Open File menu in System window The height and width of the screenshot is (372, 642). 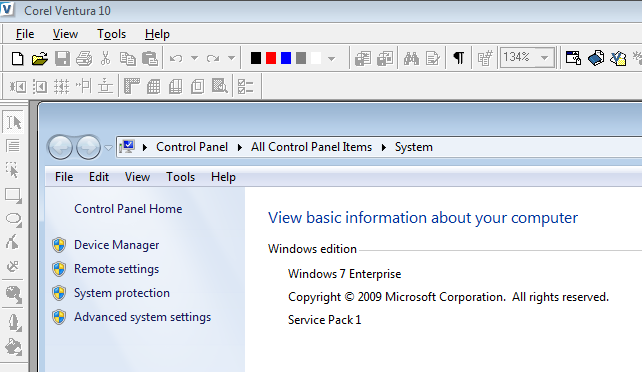(64, 177)
